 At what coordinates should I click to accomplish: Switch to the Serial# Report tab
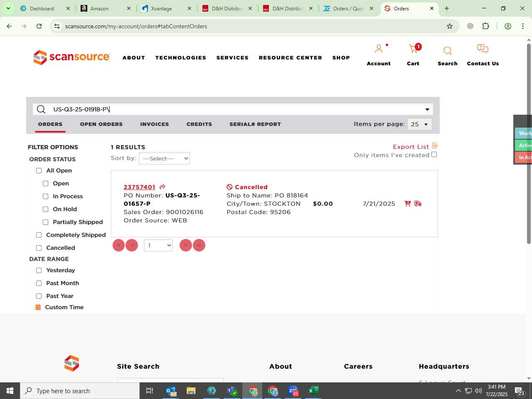click(255, 124)
